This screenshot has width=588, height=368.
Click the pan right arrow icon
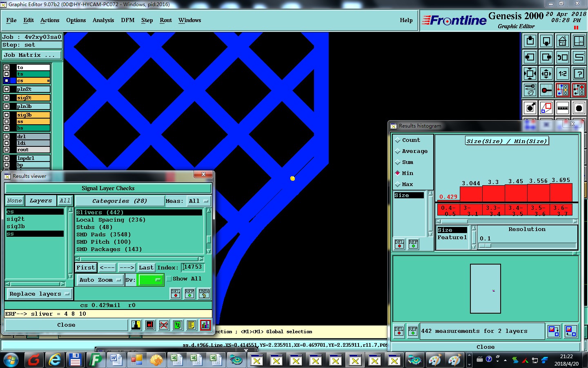point(546,57)
